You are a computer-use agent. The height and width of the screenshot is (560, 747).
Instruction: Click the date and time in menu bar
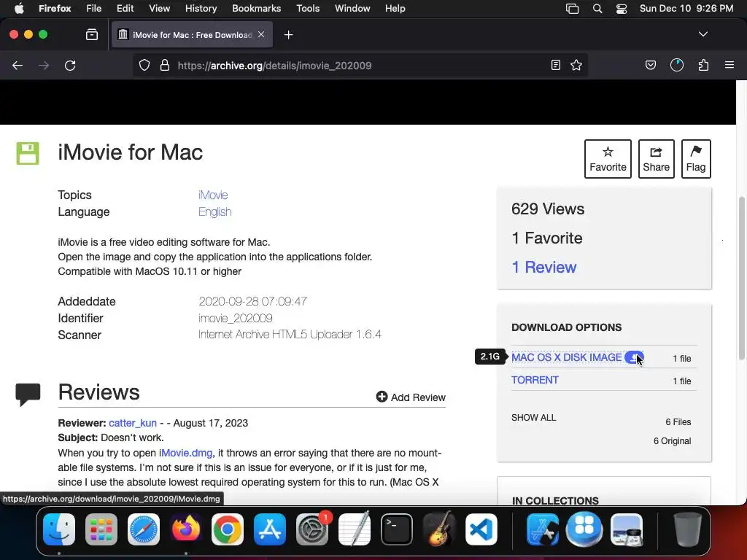686,9
